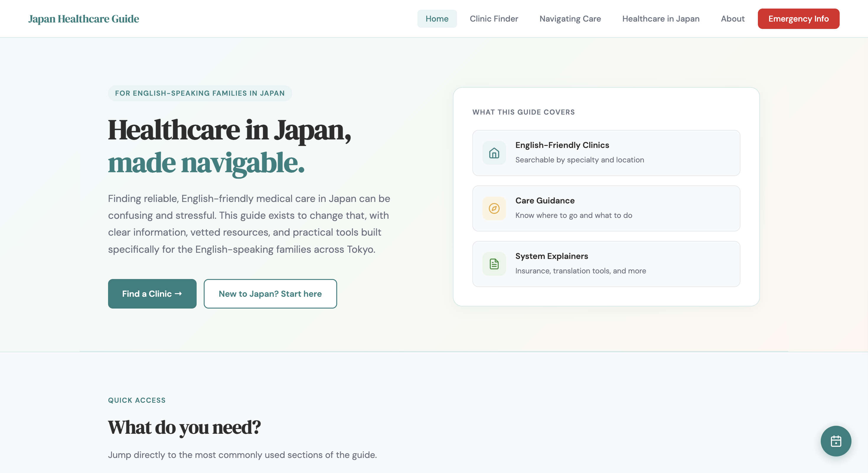
Task: Open the English-Friendly Clinics card title
Action: (x=562, y=145)
